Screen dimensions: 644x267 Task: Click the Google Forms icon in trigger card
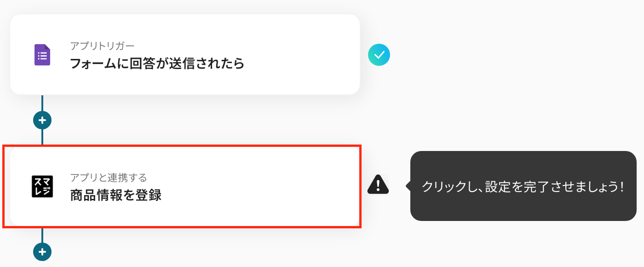[x=42, y=55]
